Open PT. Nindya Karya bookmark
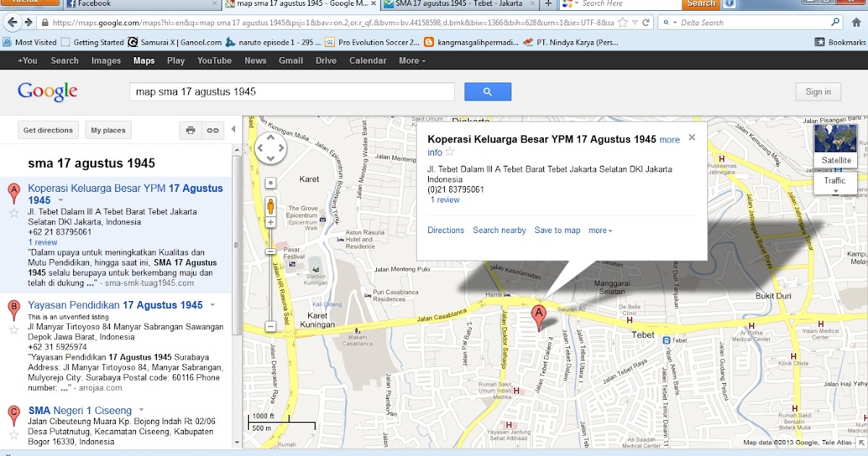 tap(571, 42)
